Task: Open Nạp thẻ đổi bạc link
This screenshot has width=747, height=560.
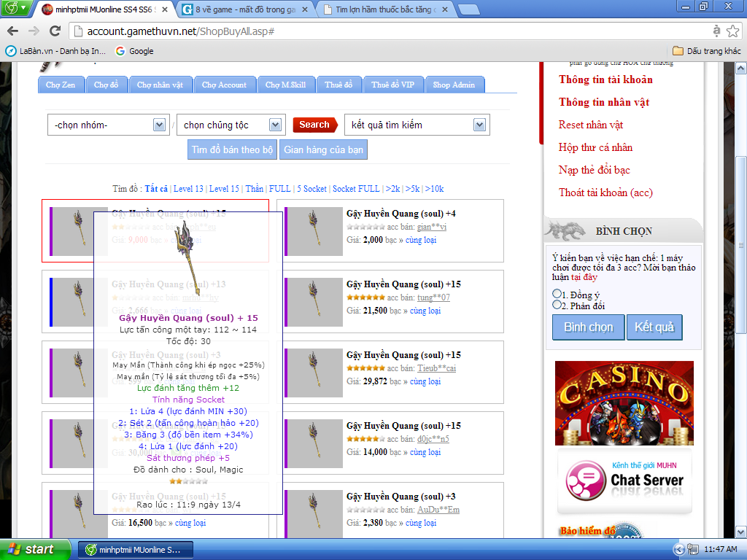Action: 595,170
